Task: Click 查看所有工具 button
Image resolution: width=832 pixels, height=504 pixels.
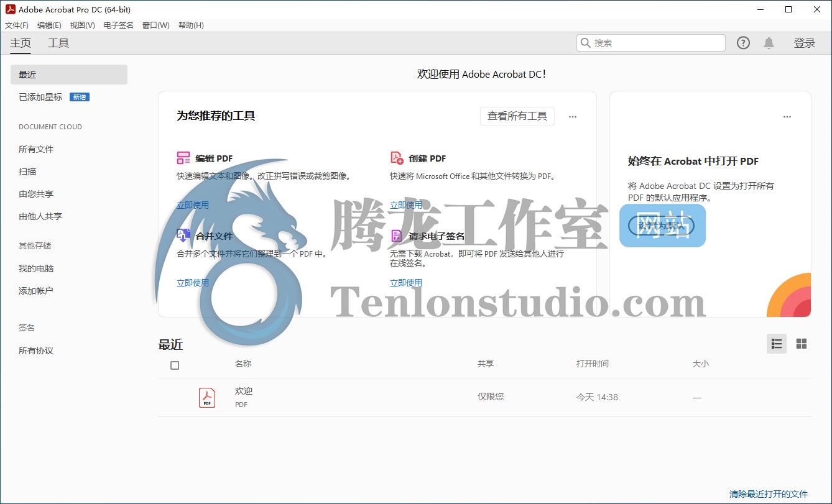Action: [517, 116]
